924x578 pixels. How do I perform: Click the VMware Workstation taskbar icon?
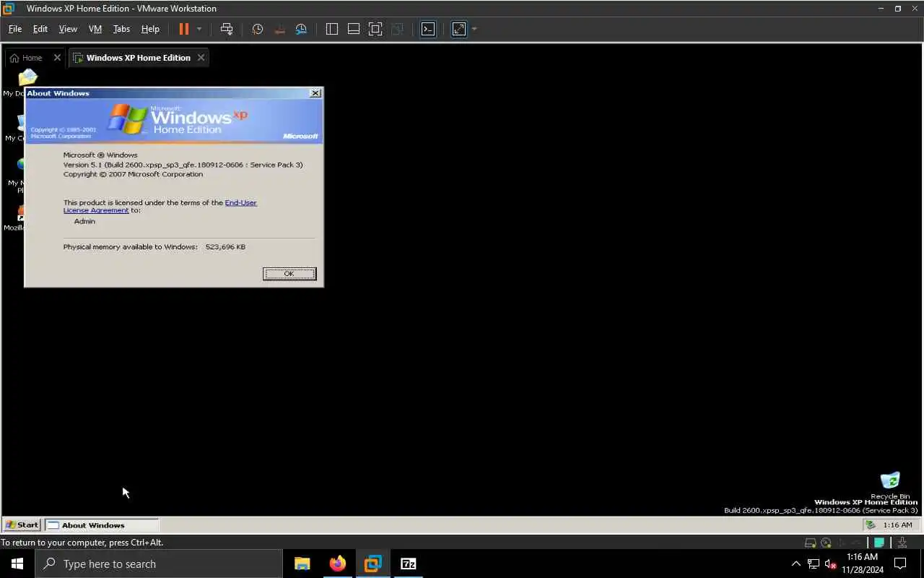372,564
